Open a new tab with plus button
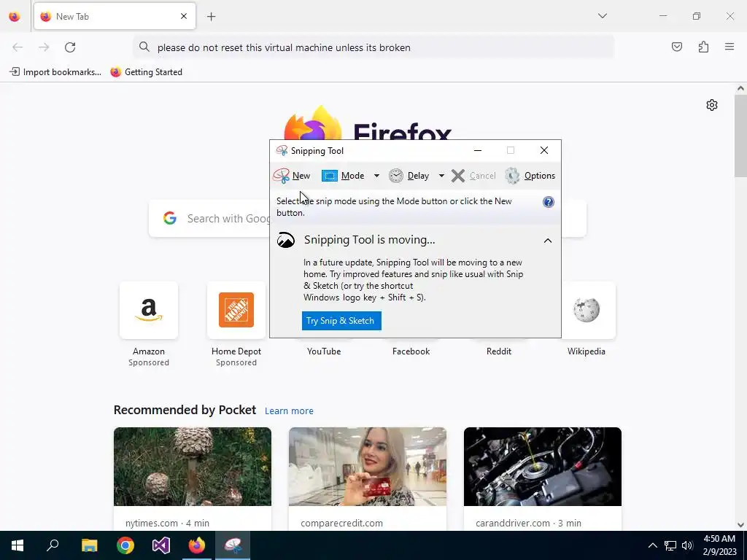The height and width of the screenshot is (560, 747). coord(212,17)
